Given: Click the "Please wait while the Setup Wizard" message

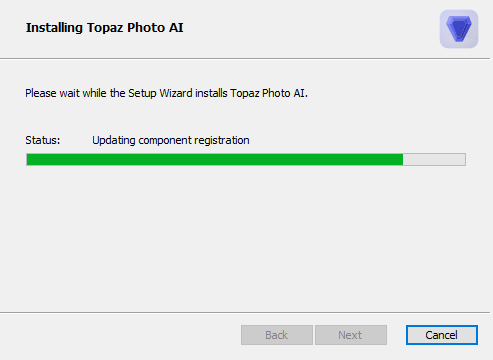Looking at the screenshot, I should coord(166,93).
